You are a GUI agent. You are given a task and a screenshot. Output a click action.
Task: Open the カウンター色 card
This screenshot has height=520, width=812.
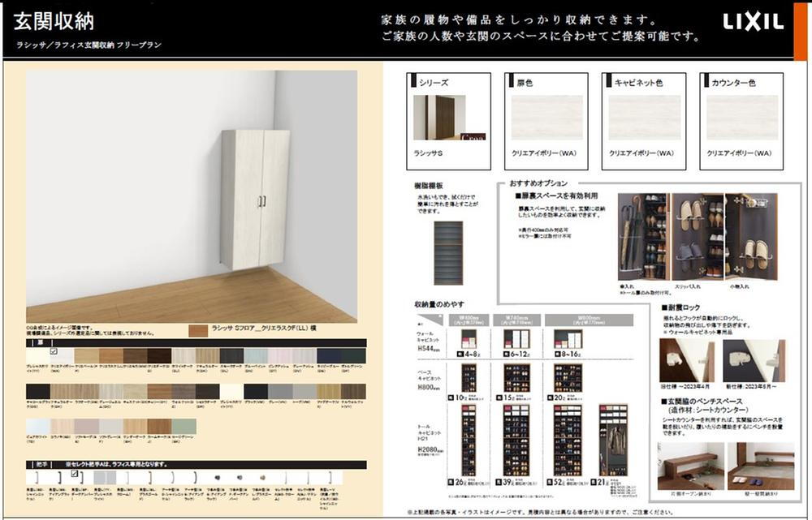[x=741, y=121]
